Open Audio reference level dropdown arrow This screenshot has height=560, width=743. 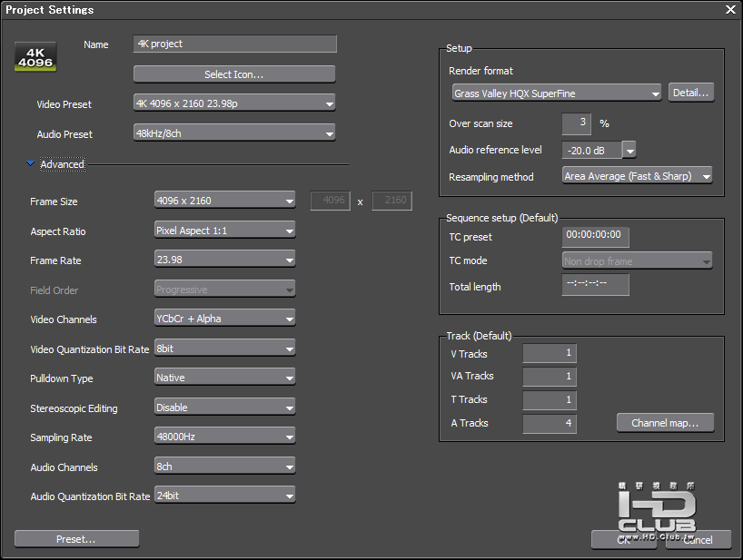click(x=629, y=151)
